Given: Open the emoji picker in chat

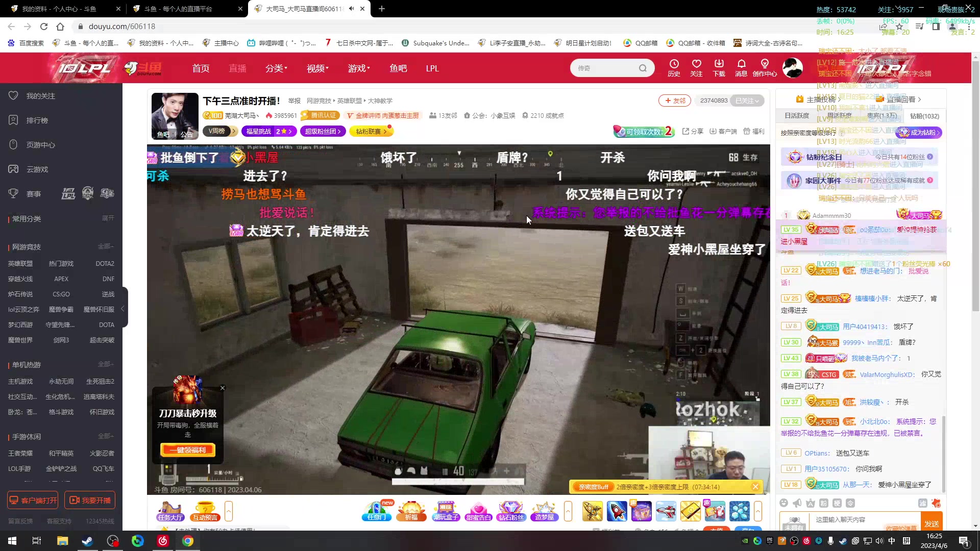Looking at the screenshot, I should [784, 503].
